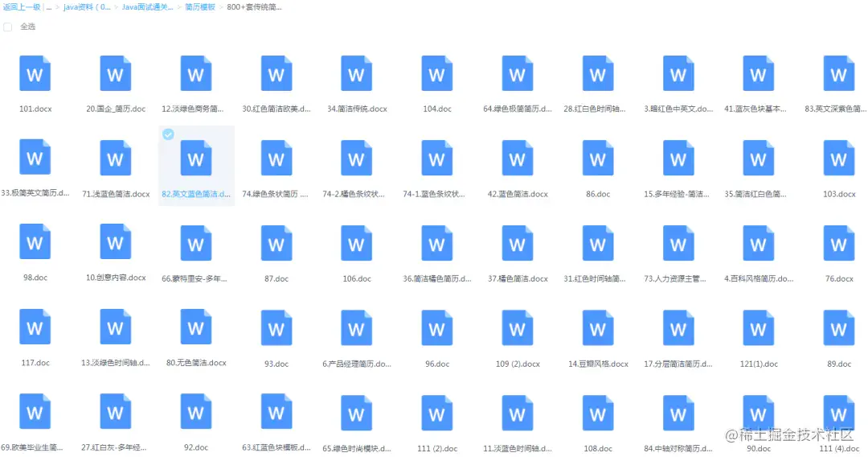Select the 71.浅蓝色简洁.docx icon
The width and height of the screenshot is (868, 457).
pyautogui.click(x=116, y=159)
